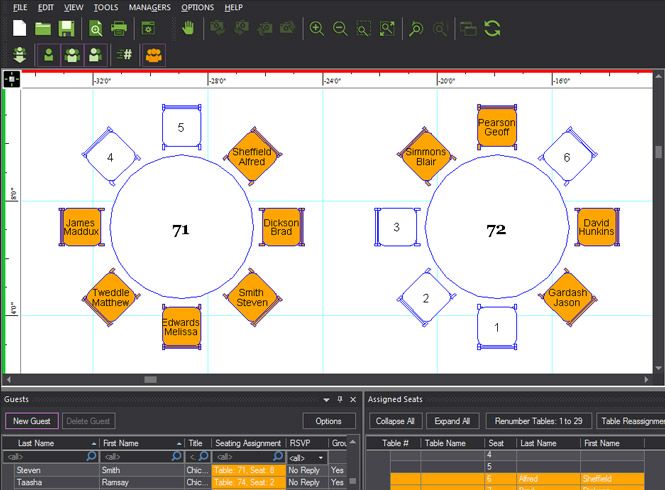Click the guest list scroll up arrow
This screenshot has width=665, height=490.
tap(352, 442)
